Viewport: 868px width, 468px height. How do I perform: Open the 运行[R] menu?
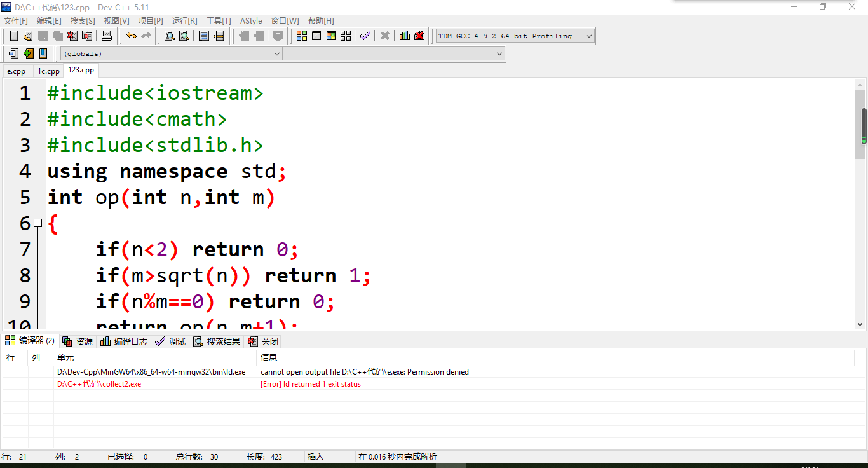click(184, 20)
